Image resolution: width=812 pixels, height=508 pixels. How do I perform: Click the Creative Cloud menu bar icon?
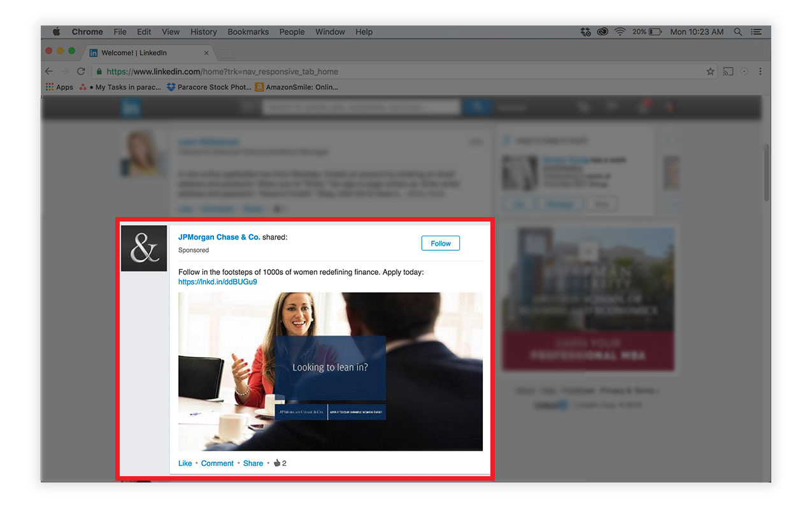coord(602,32)
